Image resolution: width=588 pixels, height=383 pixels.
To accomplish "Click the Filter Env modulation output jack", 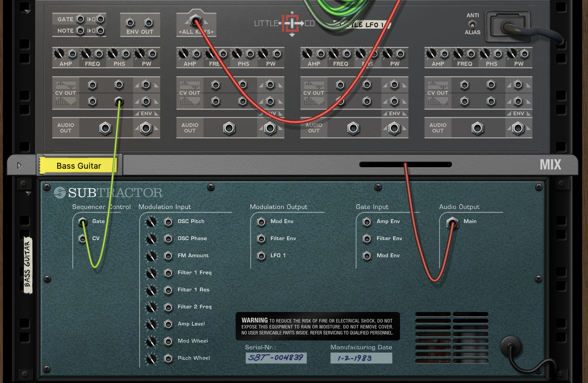I will 261,239.
